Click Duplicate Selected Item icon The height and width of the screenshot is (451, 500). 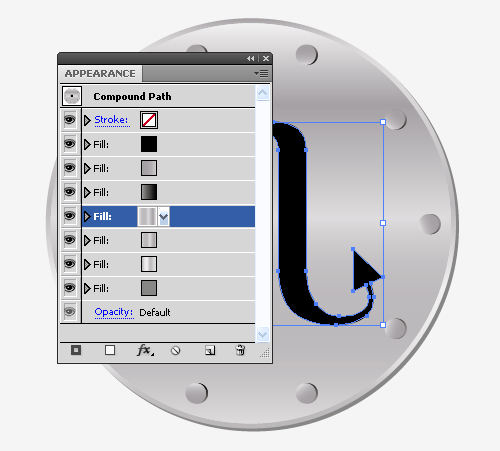pyautogui.click(x=210, y=350)
